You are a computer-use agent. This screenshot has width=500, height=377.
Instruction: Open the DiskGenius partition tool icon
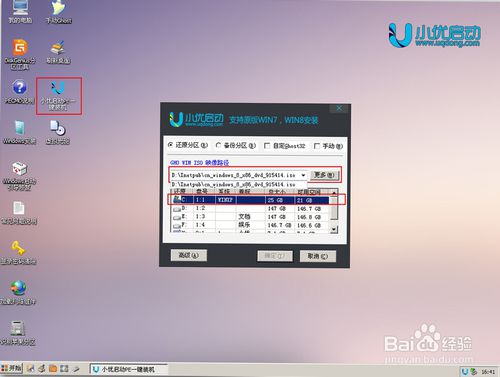(x=20, y=54)
